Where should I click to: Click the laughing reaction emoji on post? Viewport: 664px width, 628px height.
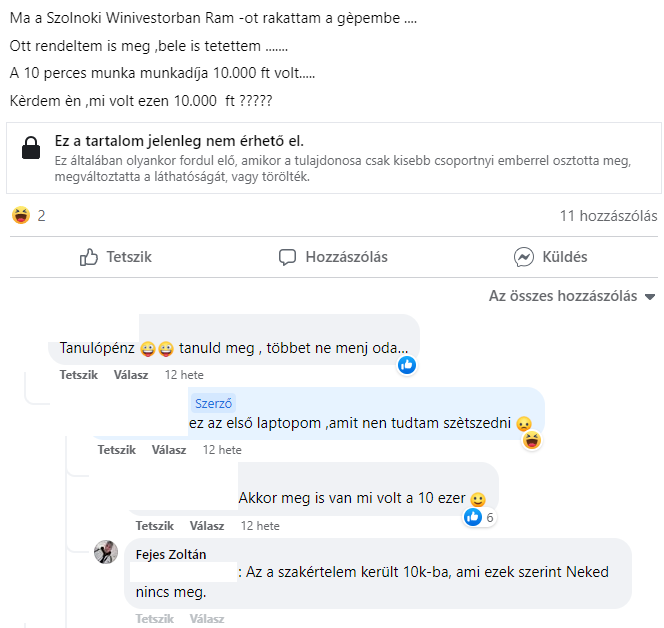pos(21,215)
